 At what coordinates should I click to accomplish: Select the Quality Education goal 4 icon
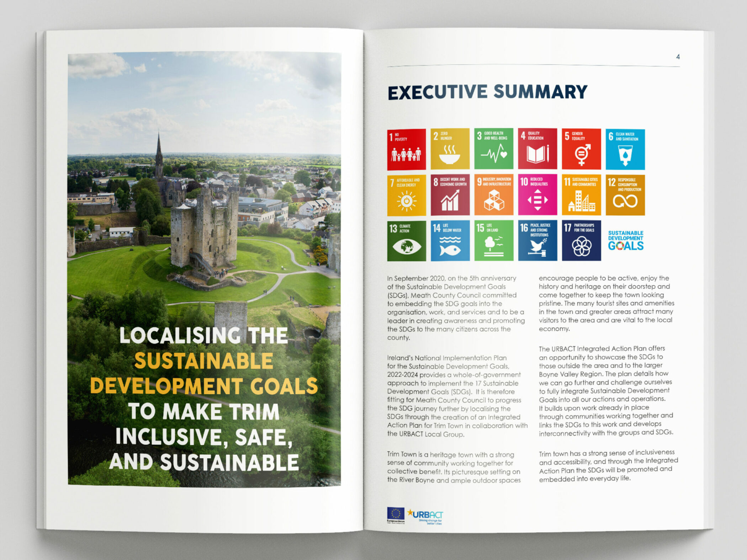coord(537,149)
